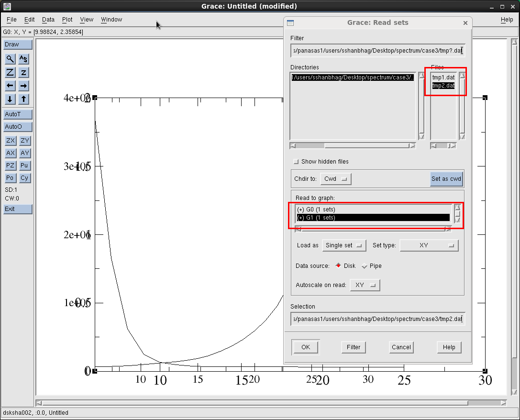Click the Set as cwd button
520x420 pixels.
[x=446, y=178]
